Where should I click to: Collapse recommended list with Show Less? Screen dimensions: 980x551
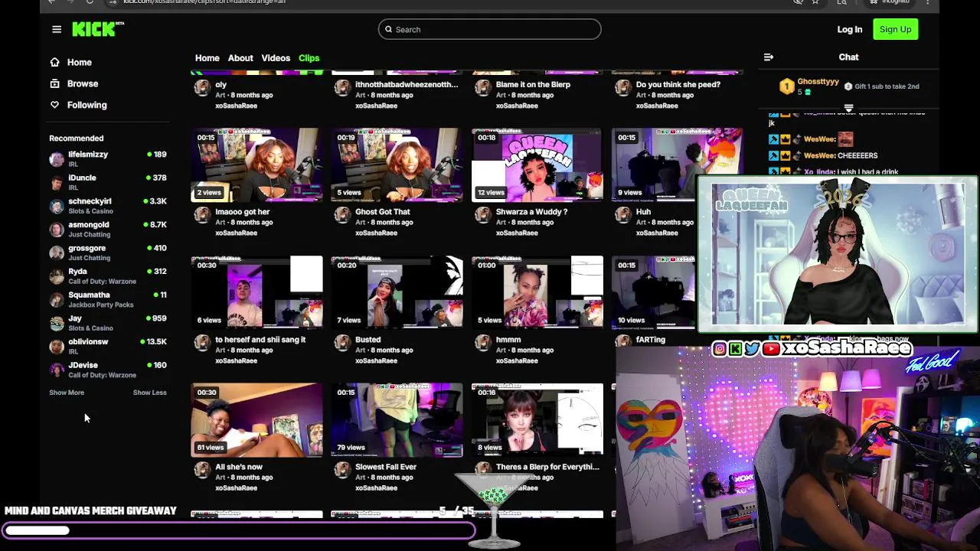(149, 393)
